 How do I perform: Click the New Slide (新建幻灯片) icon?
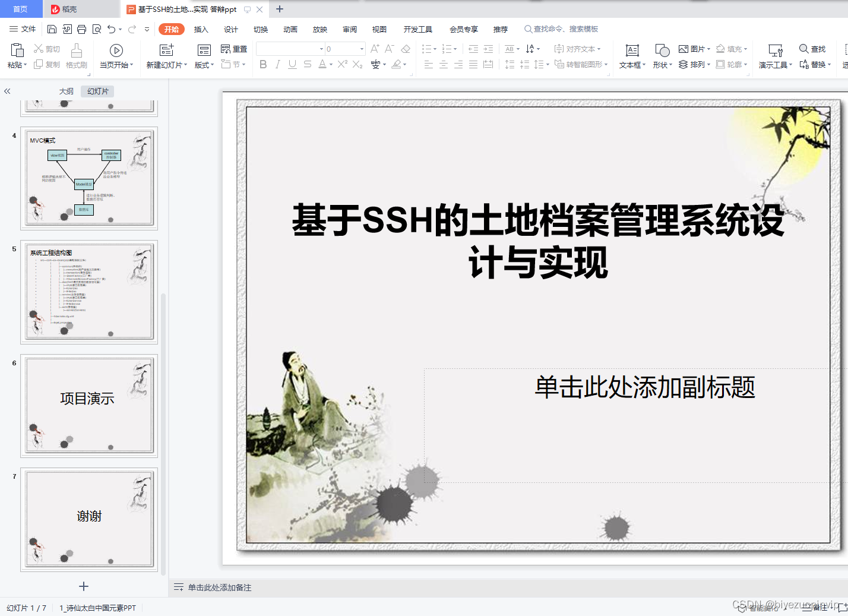pyautogui.click(x=167, y=50)
